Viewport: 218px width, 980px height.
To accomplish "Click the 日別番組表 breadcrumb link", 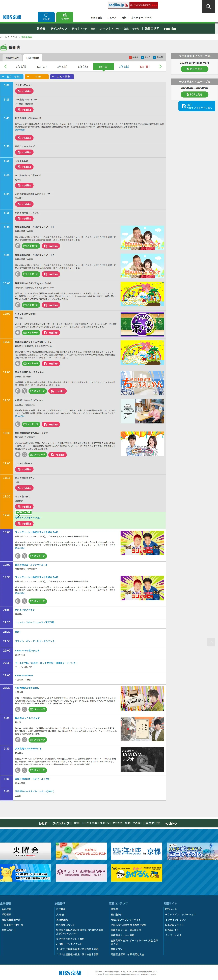I will 27,37.
